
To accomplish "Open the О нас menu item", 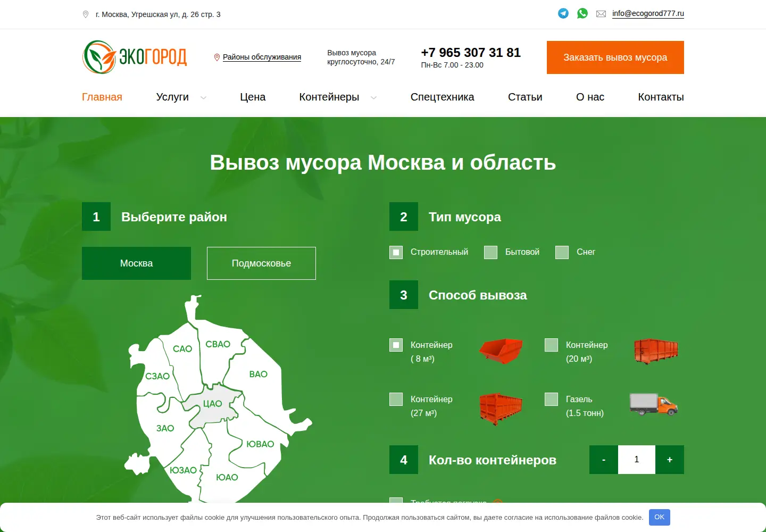I will 590,97.
